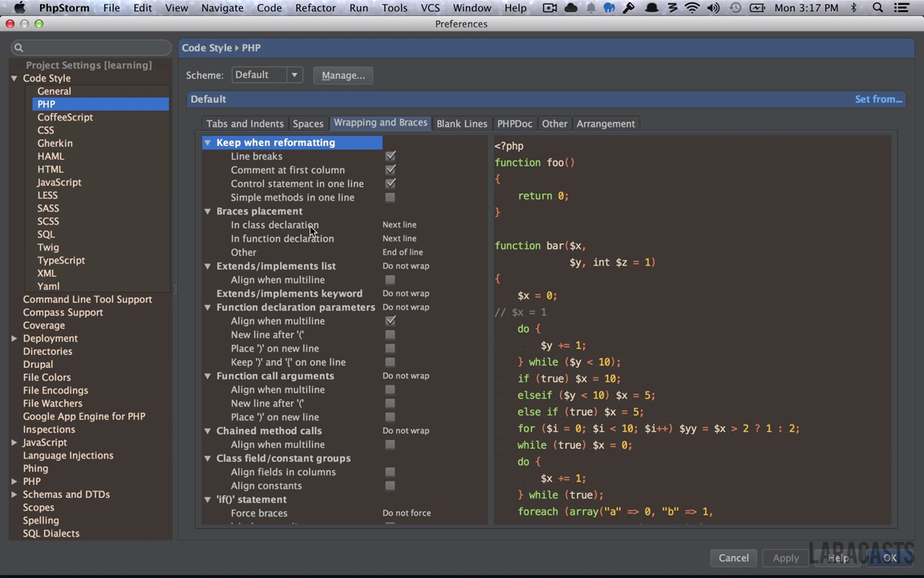
Task: Expand the Schemas and DTDs node
Action: 14,495
